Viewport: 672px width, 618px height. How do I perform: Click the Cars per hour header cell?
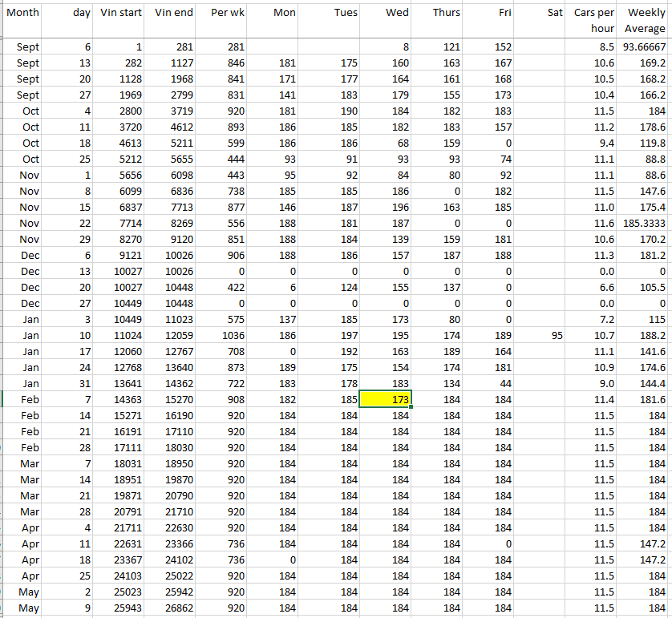(x=593, y=20)
